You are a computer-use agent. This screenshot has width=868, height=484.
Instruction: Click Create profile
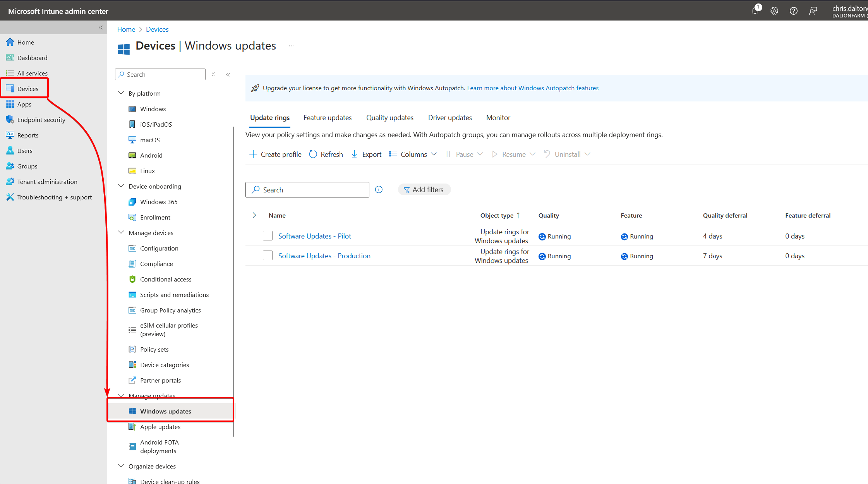coord(275,154)
